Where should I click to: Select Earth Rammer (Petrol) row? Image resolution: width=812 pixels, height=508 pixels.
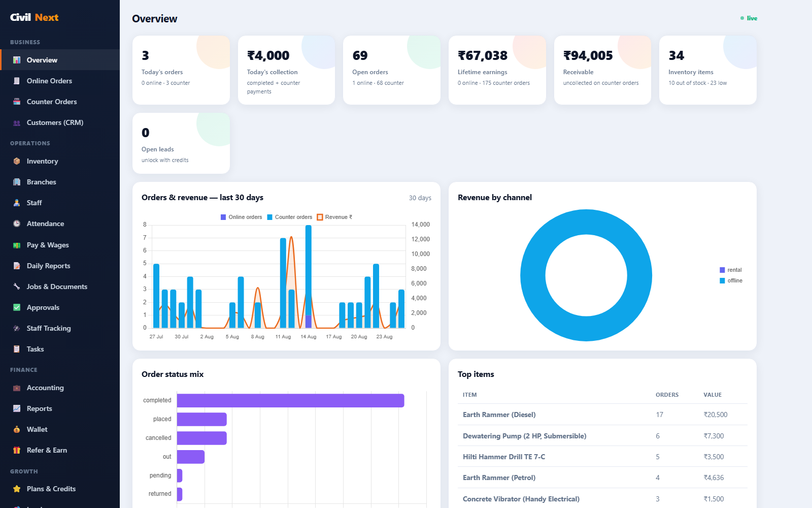602,478
